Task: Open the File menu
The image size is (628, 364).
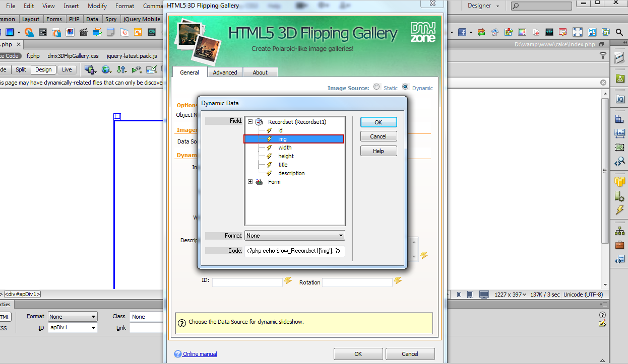Action: click(x=10, y=6)
